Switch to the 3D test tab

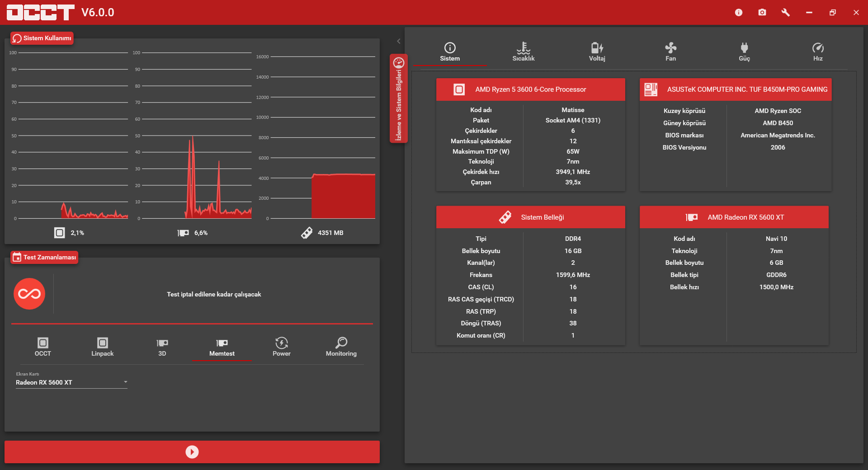point(162,347)
